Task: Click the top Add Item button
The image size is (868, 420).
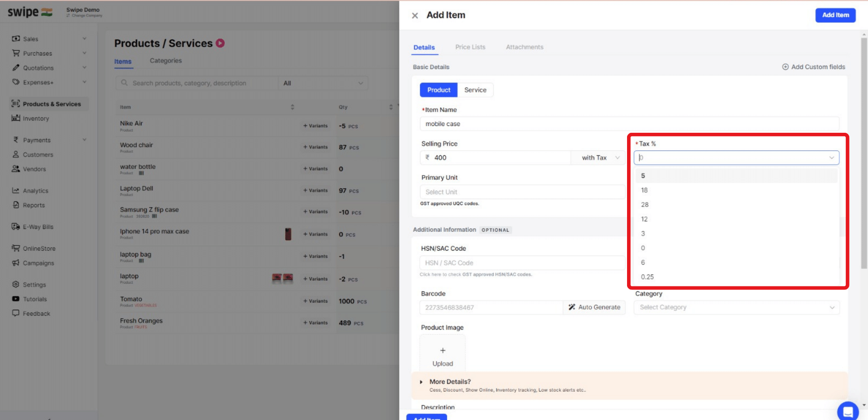Action: pos(835,15)
